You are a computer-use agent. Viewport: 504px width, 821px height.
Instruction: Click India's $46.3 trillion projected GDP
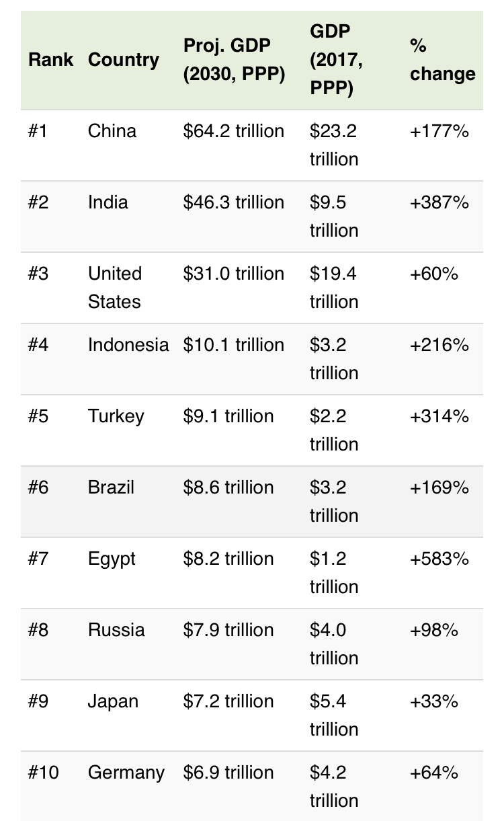point(234,202)
